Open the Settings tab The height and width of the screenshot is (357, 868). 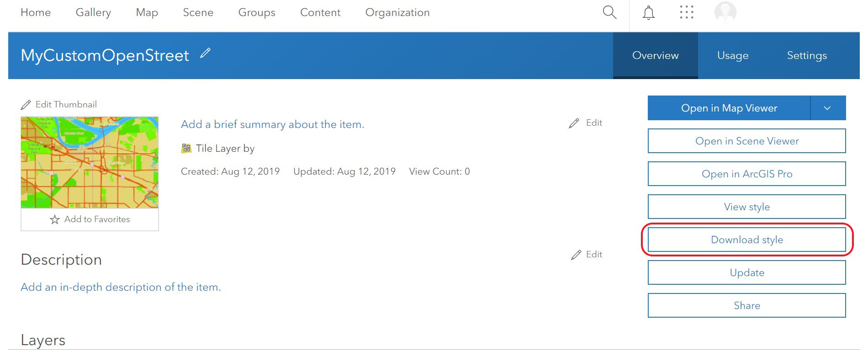click(x=807, y=56)
